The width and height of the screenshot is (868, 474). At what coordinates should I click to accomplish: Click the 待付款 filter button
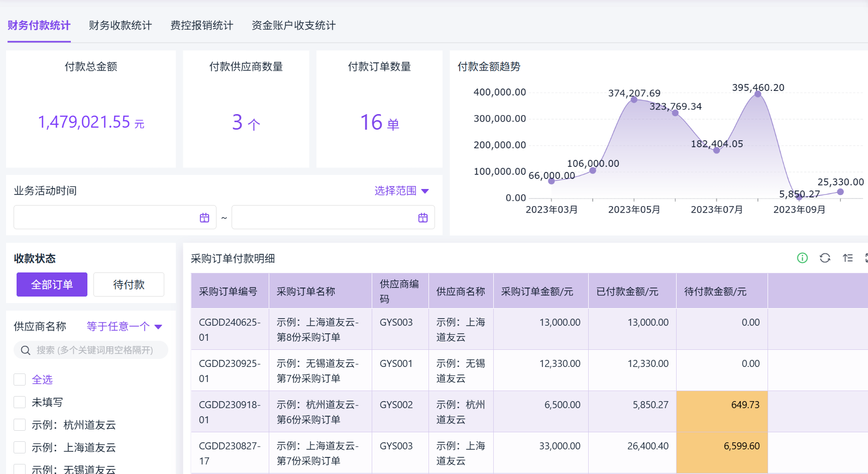129,285
